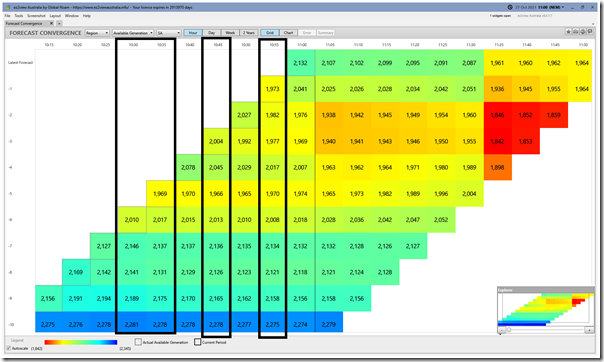Open the SA region selector dropdown

169,33
